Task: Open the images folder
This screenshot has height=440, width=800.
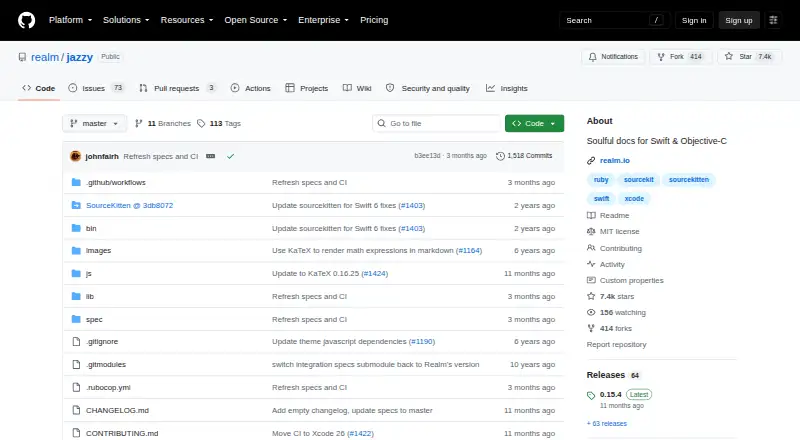Action: (x=98, y=251)
